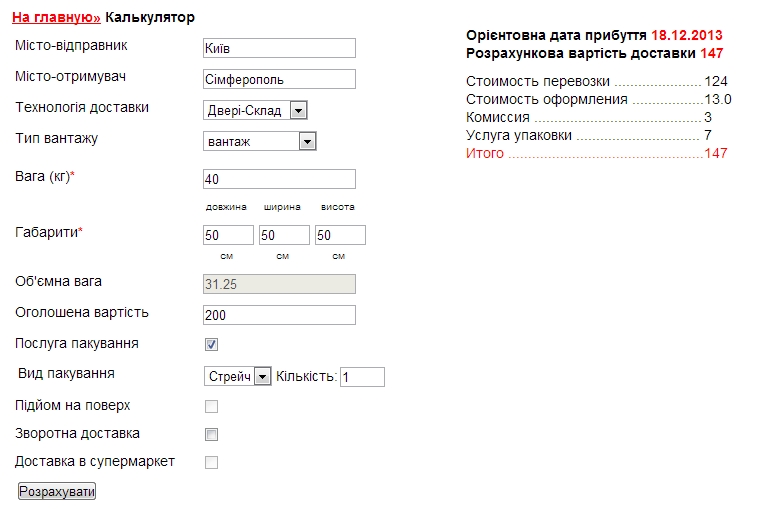The height and width of the screenshot is (509, 764).
Task: Open the Тип вантажу dropdown
Action: tap(259, 142)
